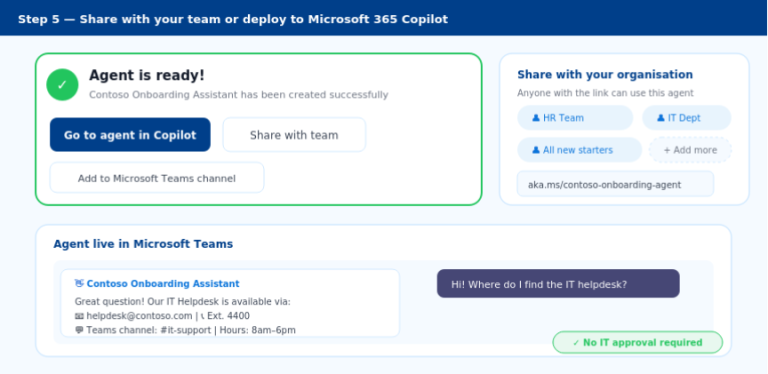Click the aka.ms/contoso-onboarding-agent link field
768x374 pixels.
pos(615,184)
